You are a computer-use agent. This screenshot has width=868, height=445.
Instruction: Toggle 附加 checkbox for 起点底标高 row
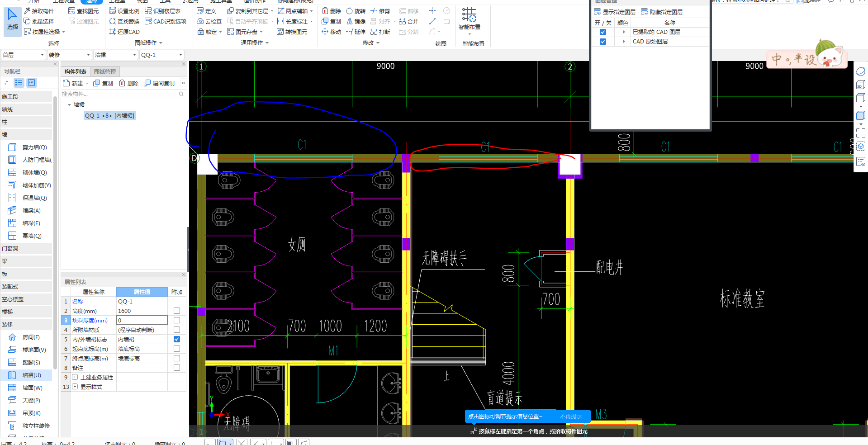177,349
